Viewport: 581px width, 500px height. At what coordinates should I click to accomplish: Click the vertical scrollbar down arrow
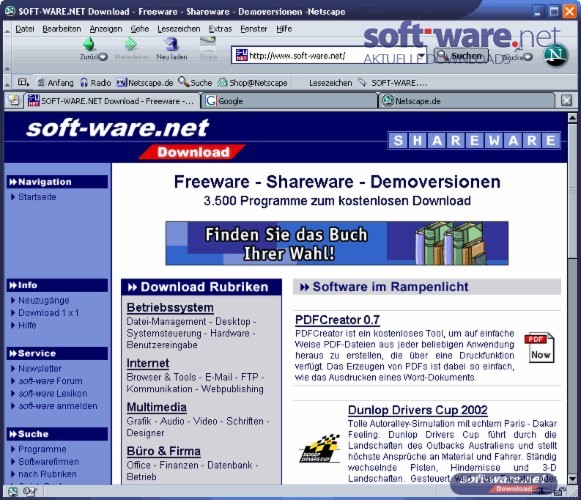(x=572, y=479)
